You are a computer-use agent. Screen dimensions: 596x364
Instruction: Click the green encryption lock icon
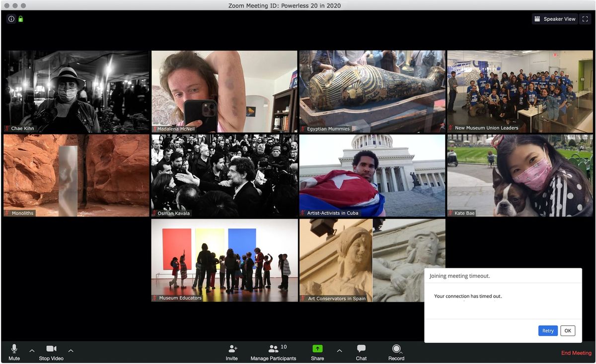[21, 19]
